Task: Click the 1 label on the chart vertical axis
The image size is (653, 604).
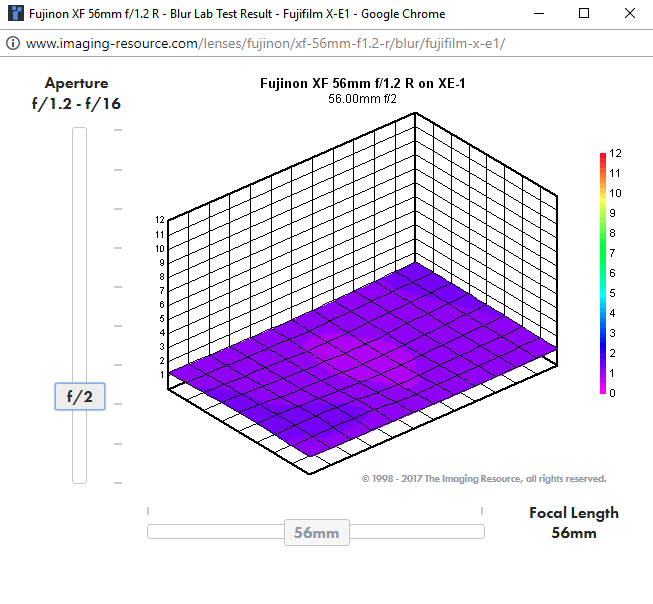Action: (162, 374)
